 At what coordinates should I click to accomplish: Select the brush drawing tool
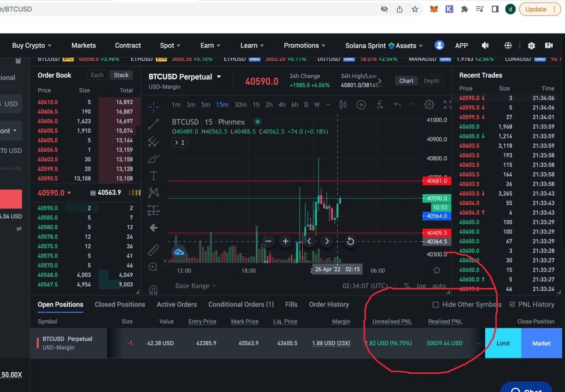click(153, 159)
